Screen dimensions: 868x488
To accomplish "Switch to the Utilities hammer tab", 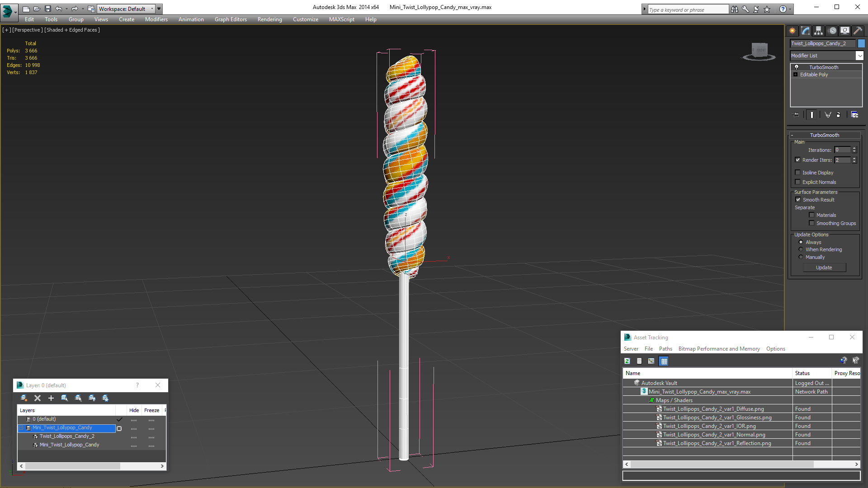I will pyautogui.click(x=858, y=31).
